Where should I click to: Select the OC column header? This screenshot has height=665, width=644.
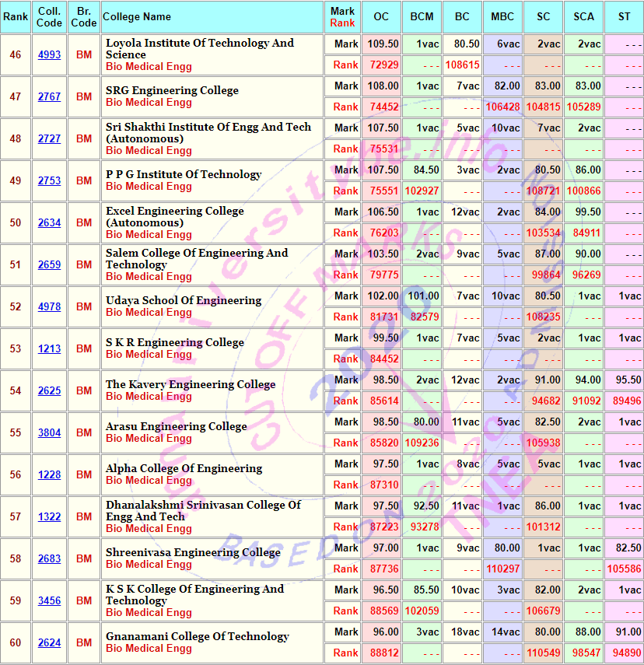(x=381, y=16)
